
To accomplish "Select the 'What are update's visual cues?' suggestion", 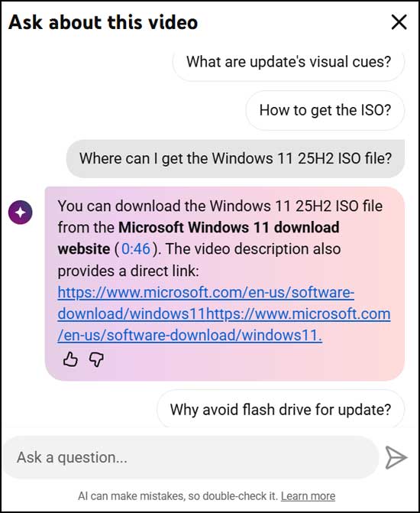I will [x=289, y=62].
